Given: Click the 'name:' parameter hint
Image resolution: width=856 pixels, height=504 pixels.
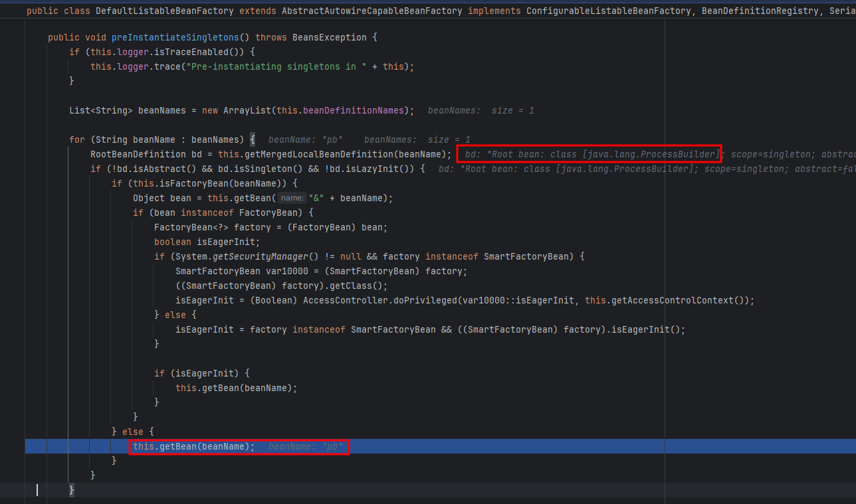Looking at the screenshot, I should click(292, 198).
